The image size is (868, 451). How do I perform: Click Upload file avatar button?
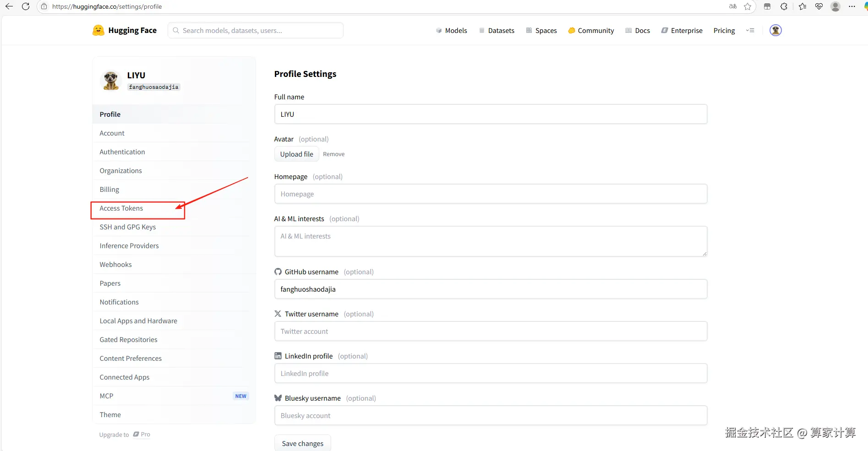tap(297, 154)
